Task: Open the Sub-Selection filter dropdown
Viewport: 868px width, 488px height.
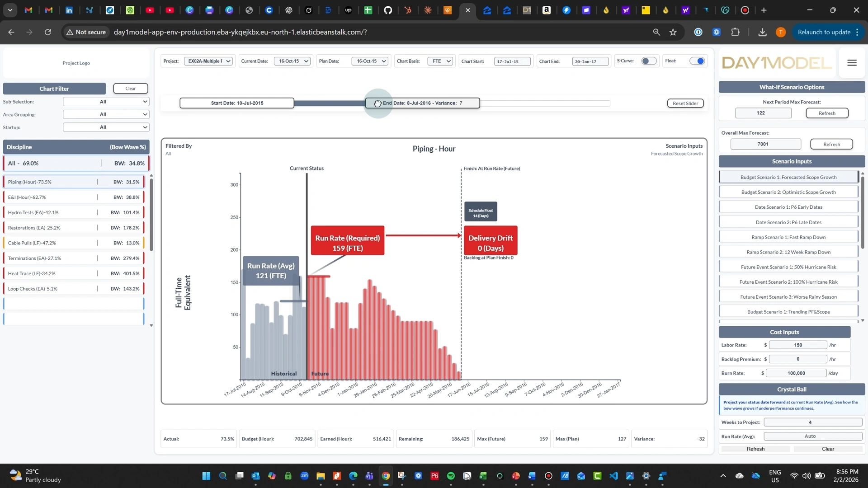Action: point(106,102)
